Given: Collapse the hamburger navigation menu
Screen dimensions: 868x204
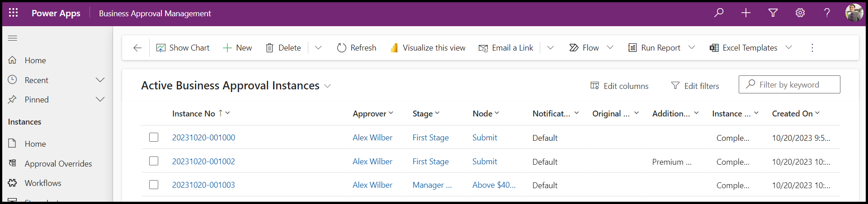Looking at the screenshot, I should point(13,38).
